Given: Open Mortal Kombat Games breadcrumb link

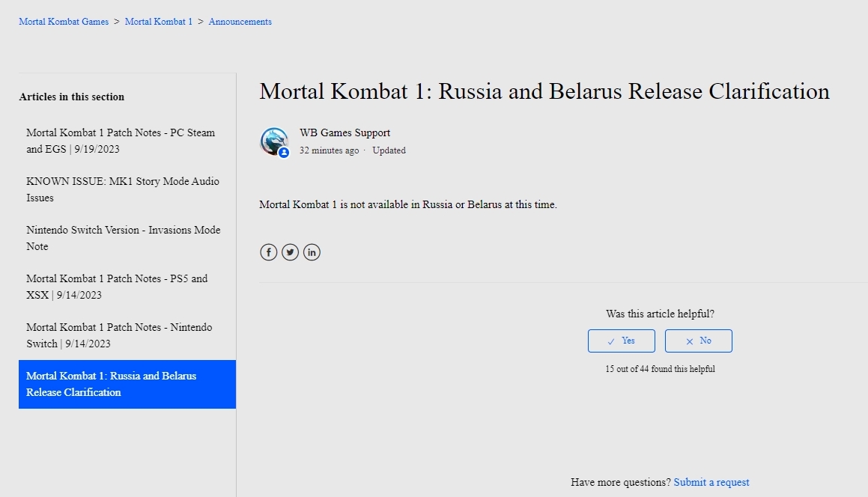Looking at the screenshot, I should (x=64, y=22).
